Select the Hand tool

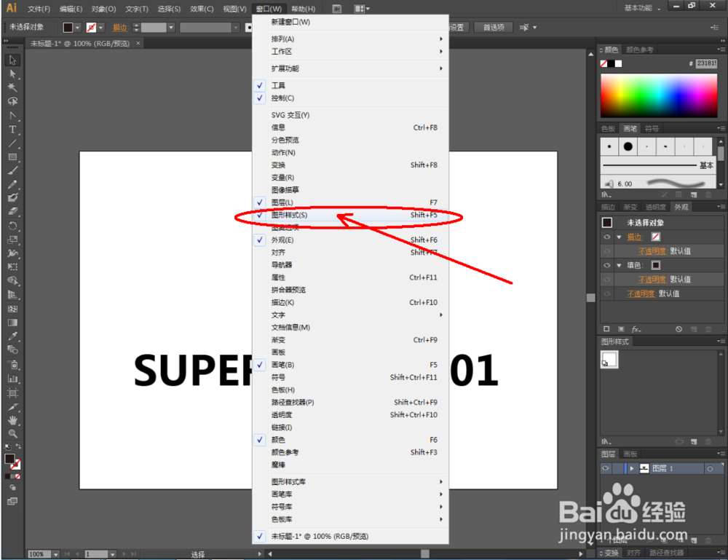(12, 420)
